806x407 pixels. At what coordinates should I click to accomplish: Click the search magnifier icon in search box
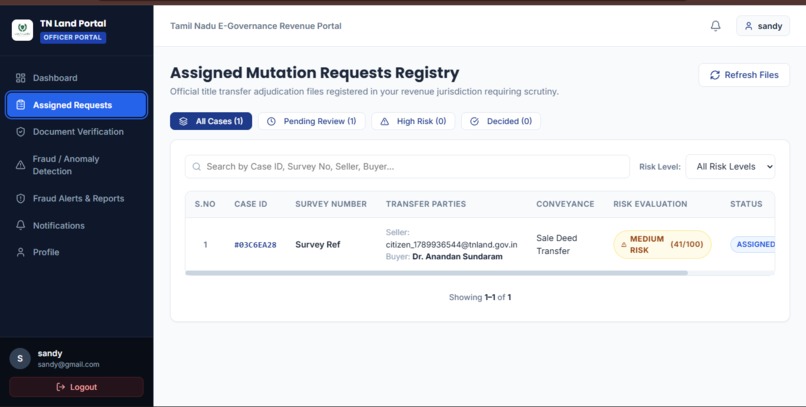[x=196, y=166]
